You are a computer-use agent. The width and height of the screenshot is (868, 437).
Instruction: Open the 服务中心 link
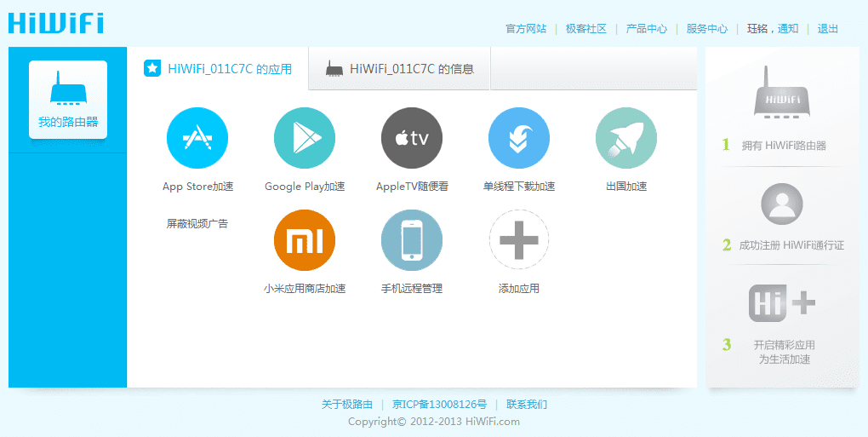[x=707, y=29]
